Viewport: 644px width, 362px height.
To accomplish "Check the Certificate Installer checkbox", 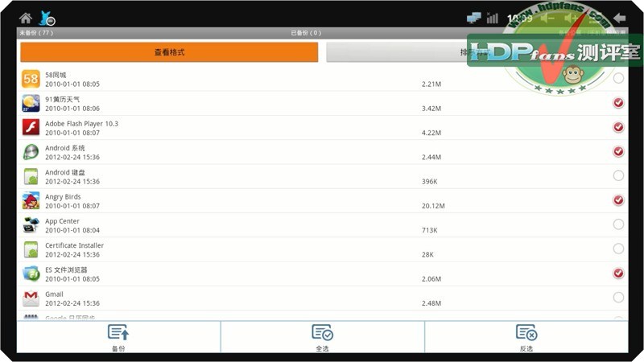I will click(618, 249).
